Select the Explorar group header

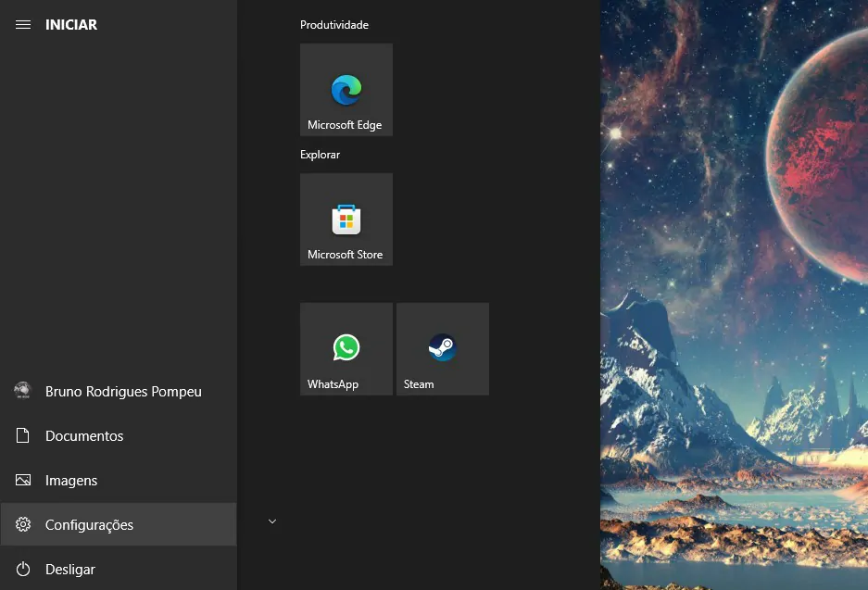click(x=320, y=155)
